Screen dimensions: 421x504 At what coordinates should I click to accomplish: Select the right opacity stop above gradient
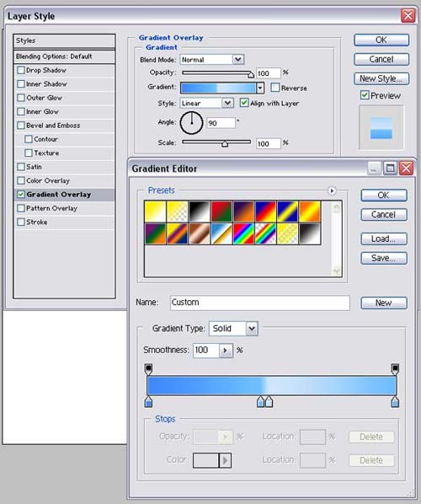click(x=395, y=369)
